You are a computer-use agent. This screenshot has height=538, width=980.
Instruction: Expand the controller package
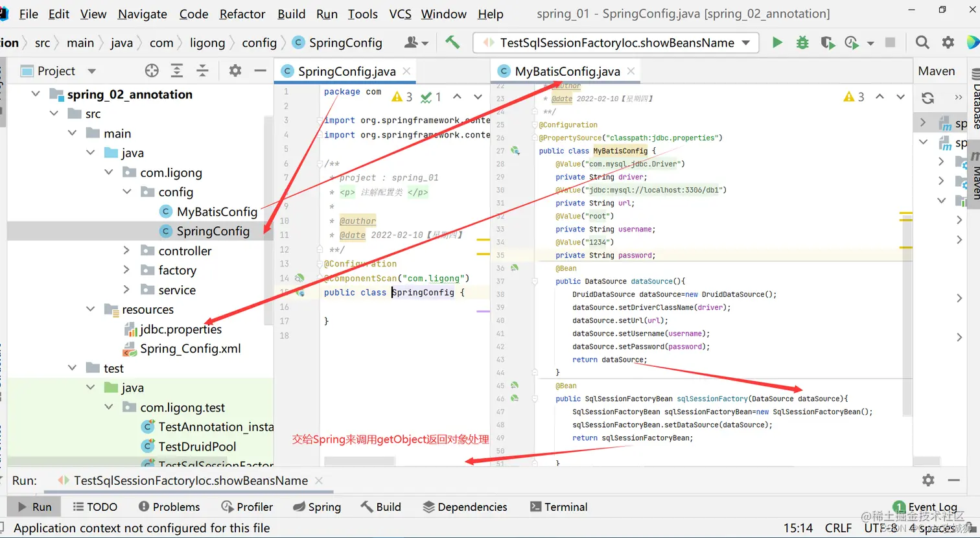tap(126, 250)
